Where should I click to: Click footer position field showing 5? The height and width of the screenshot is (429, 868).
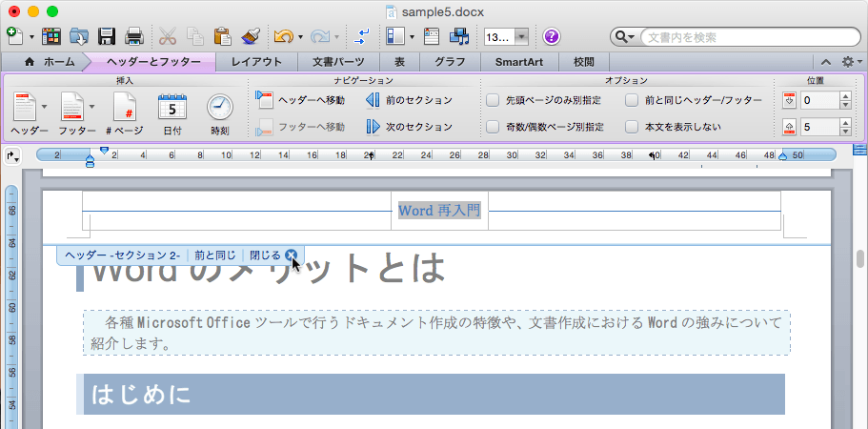819,127
